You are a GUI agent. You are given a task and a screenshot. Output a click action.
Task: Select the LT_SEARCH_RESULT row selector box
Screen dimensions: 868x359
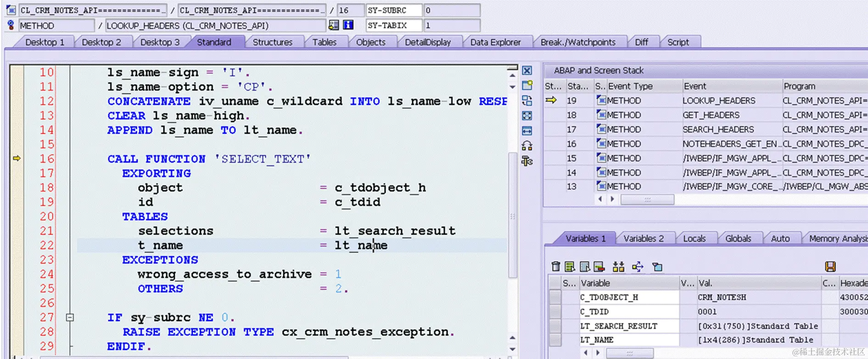click(555, 326)
